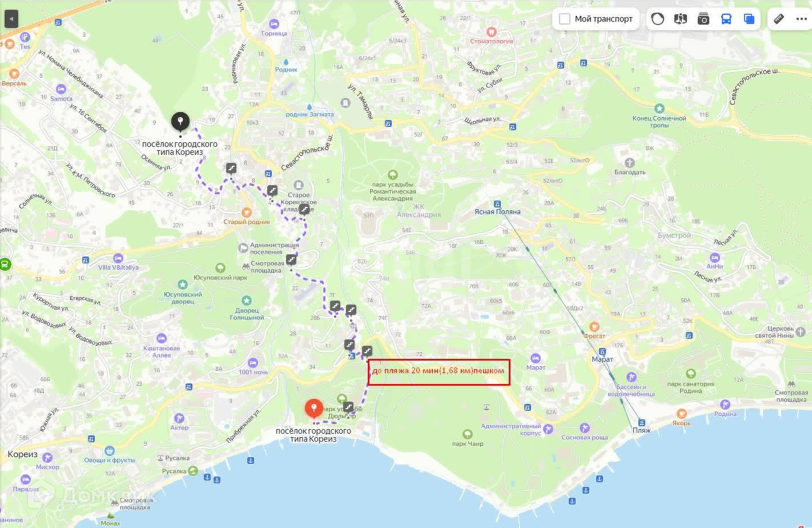The image size is (812, 528).
Task: Open the Старый родник cafe marker
Action: [x=247, y=217]
